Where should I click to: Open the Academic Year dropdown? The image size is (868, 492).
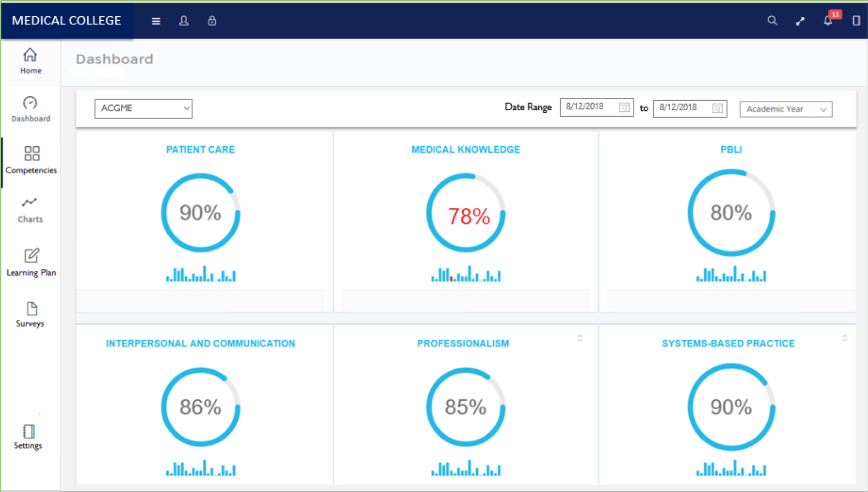pyautogui.click(x=786, y=109)
